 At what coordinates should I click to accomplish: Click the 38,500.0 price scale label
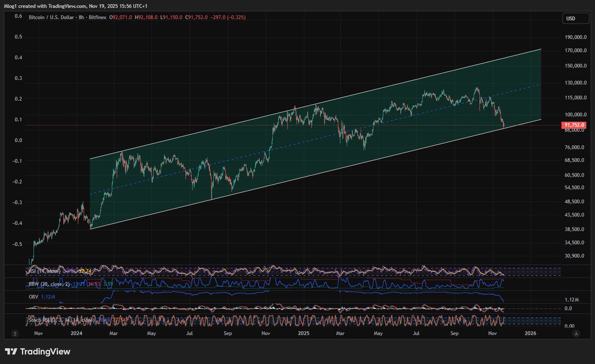tap(575, 230)
